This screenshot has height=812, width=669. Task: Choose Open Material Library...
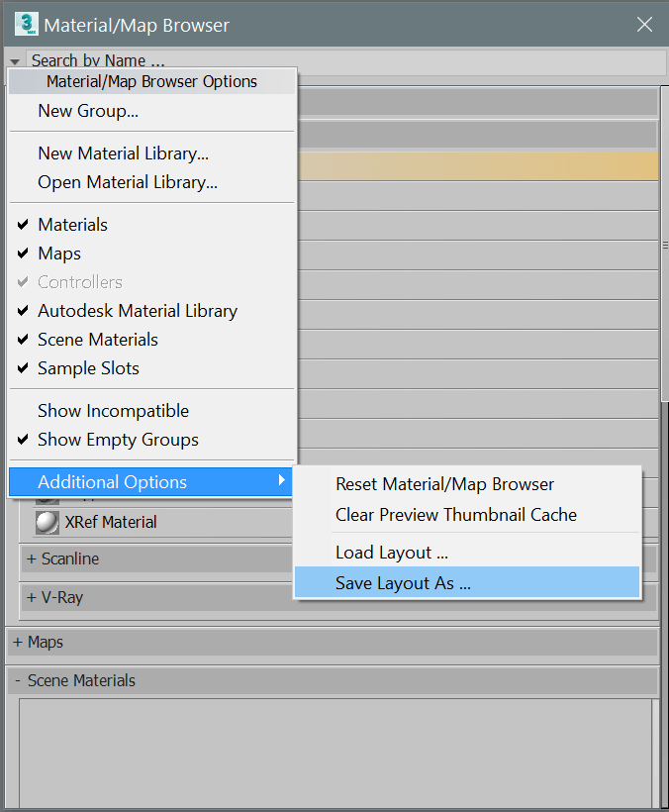(x=152, y=182)
